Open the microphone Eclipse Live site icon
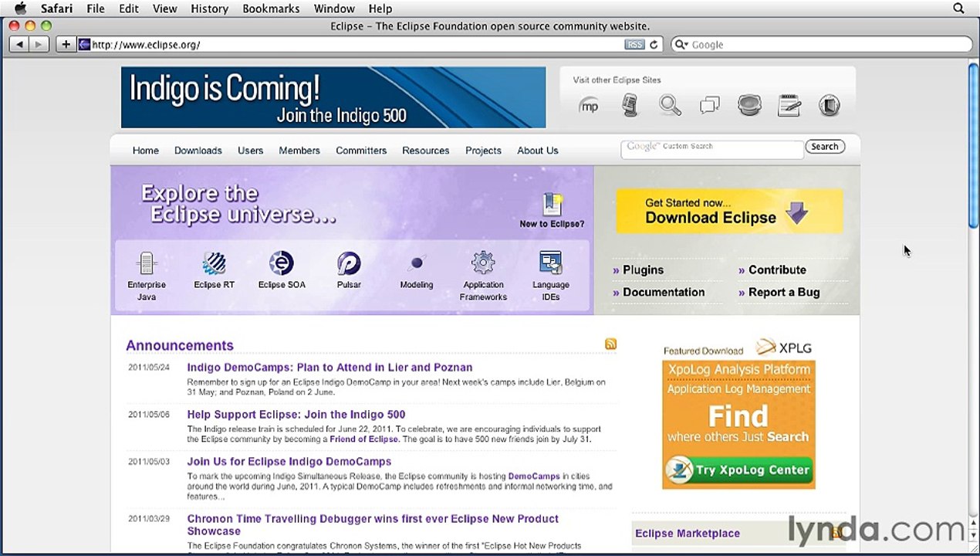Image resolution: width=980 pixels, height=556 pixels. (630, 106)
